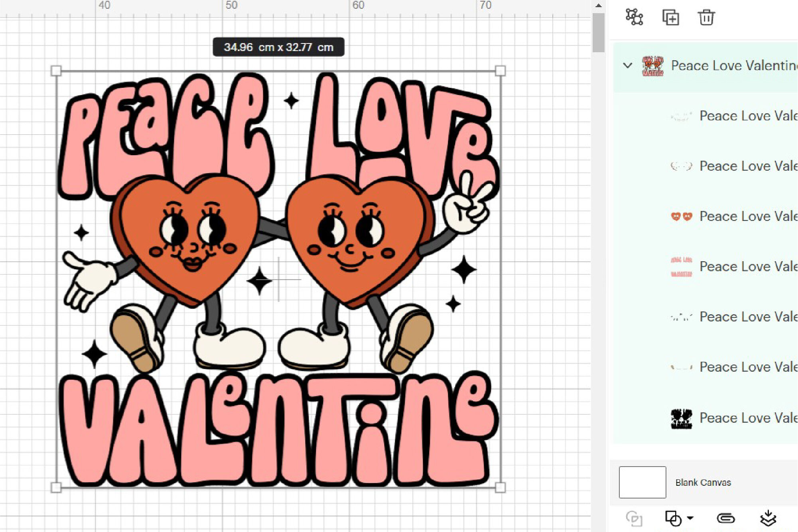This screenshot has width=798, height=532.
Task: Click the top-right selection handle
Action: (500, 71)
